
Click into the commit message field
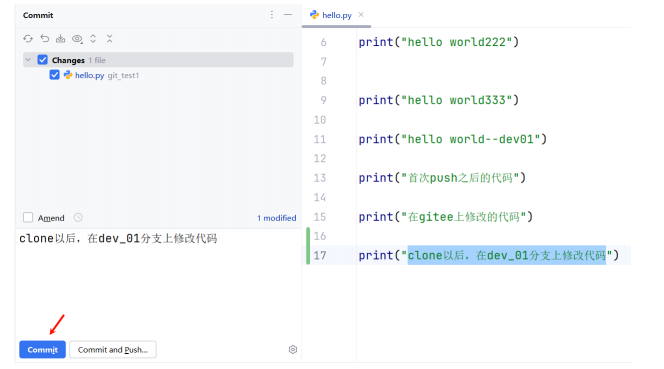[x=158, y=282]
